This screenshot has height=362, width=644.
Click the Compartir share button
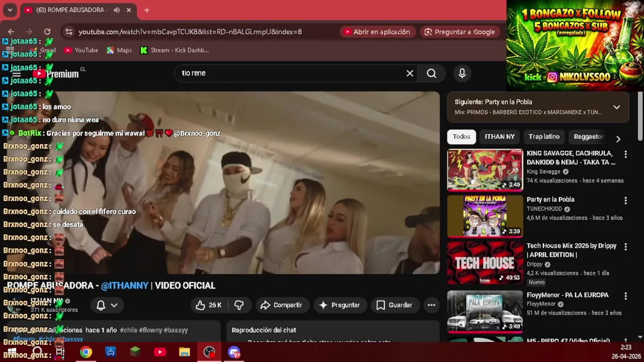(x=282, y=305)
